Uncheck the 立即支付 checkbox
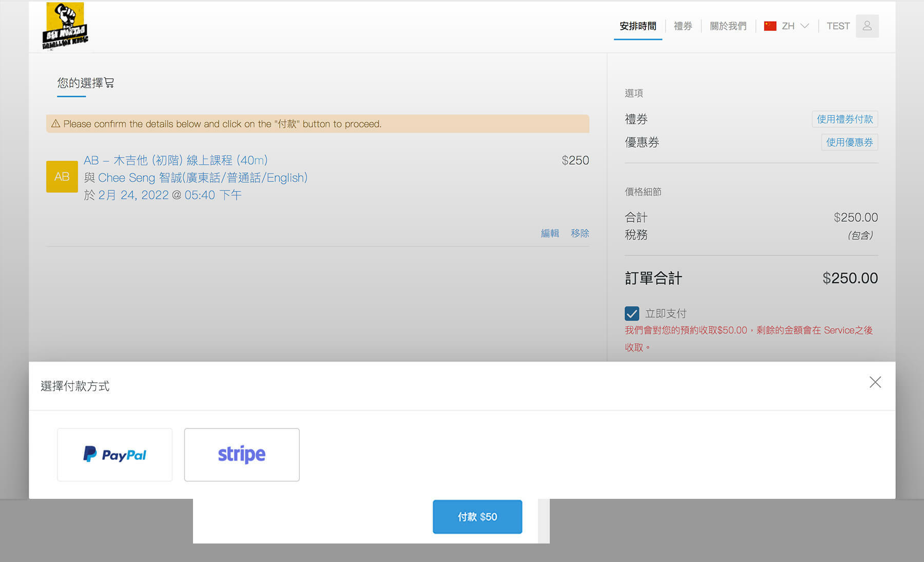The height and width of the screenshot is (562, 924). (632, 313)
